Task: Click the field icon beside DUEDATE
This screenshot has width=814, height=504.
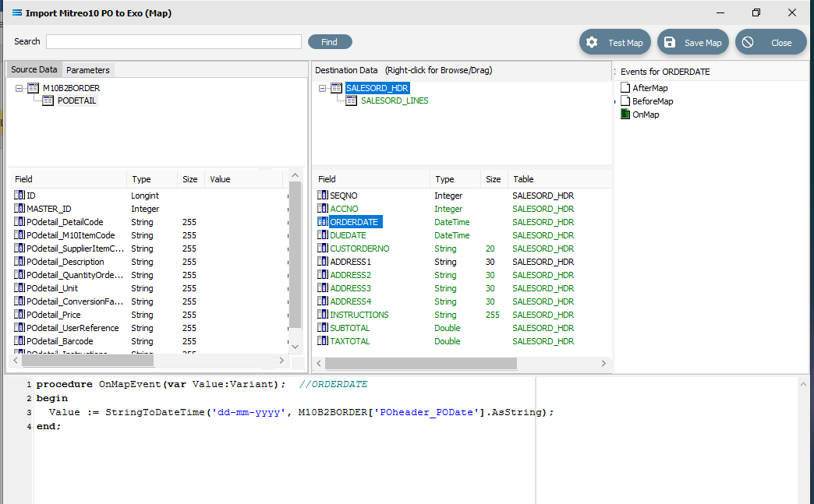Action: click(322, 235)
